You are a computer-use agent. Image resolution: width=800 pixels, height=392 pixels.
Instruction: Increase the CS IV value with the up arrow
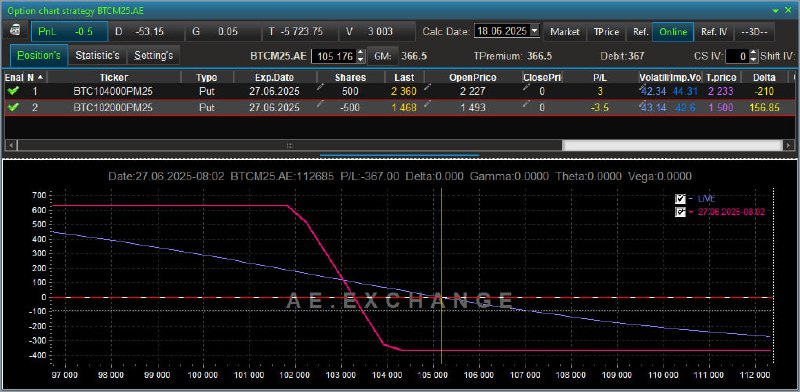(x=754, y=53)
